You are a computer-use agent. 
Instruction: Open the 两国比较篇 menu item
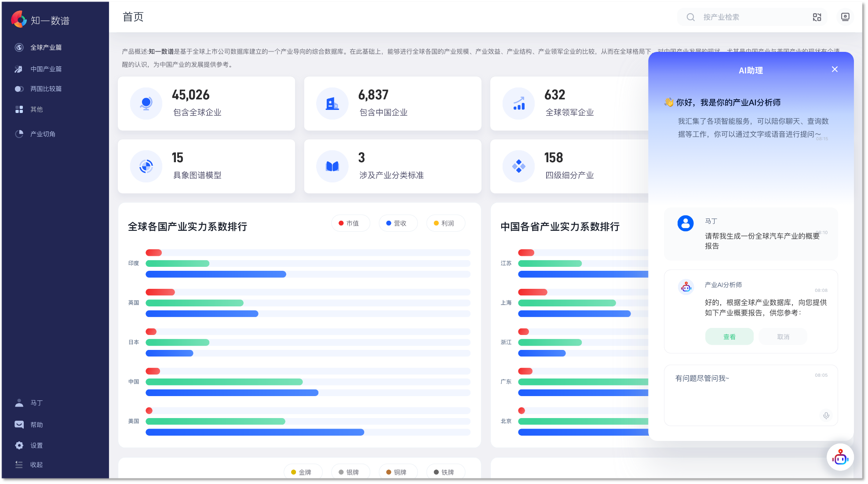46,89
